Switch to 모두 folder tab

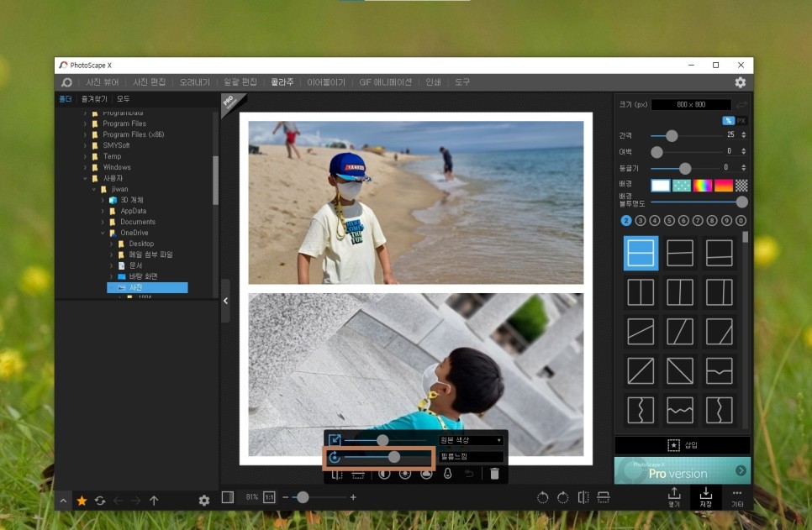(x=124, y=99)
